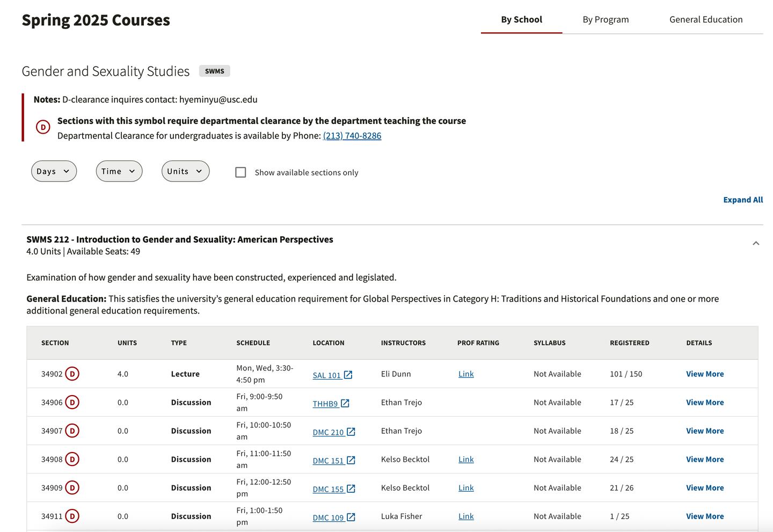773x532 pixels.
Task: Open the Time filter dropdown
Action: coord(119,171)
